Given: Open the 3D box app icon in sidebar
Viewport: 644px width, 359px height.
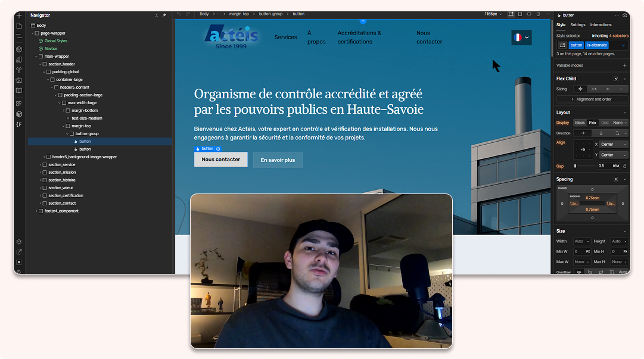Looking at the screenshot, I should (19, 114).
